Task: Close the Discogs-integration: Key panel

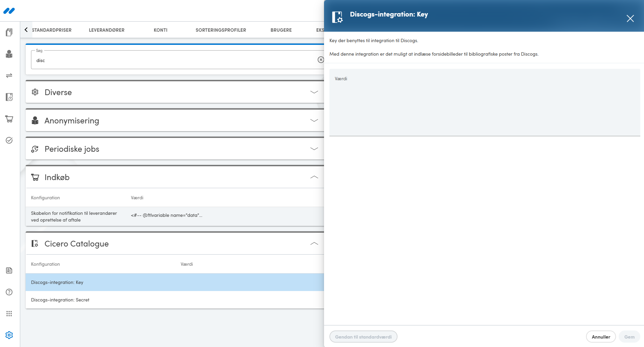Action: pyautogui.click(x=630, y=18)
